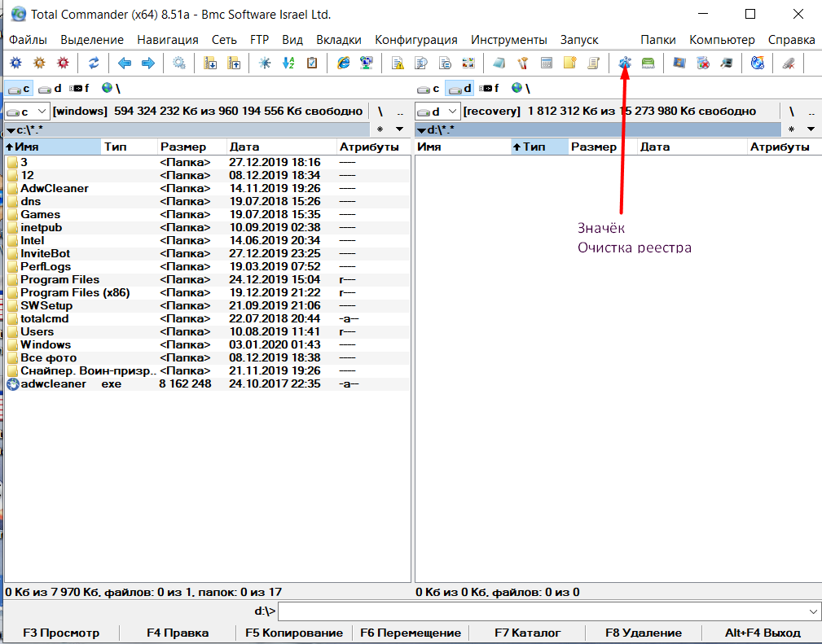Click the registry cleaning icon
Image resolution: width=822 pixels, height=644 pixels.
(x=624, y=64)
